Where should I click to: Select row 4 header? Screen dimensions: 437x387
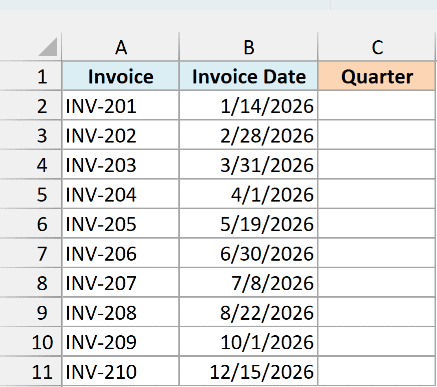click(x=31, y=165)
